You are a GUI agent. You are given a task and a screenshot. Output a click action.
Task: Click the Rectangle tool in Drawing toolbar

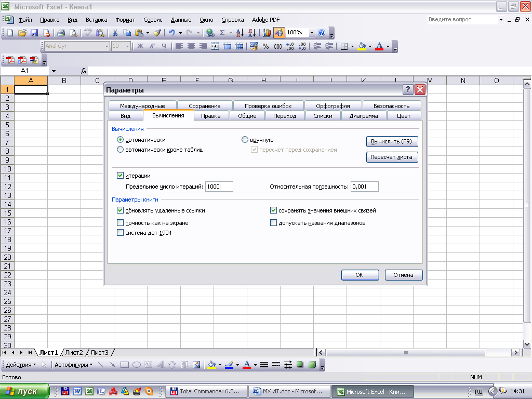click(x=125, y=365)
